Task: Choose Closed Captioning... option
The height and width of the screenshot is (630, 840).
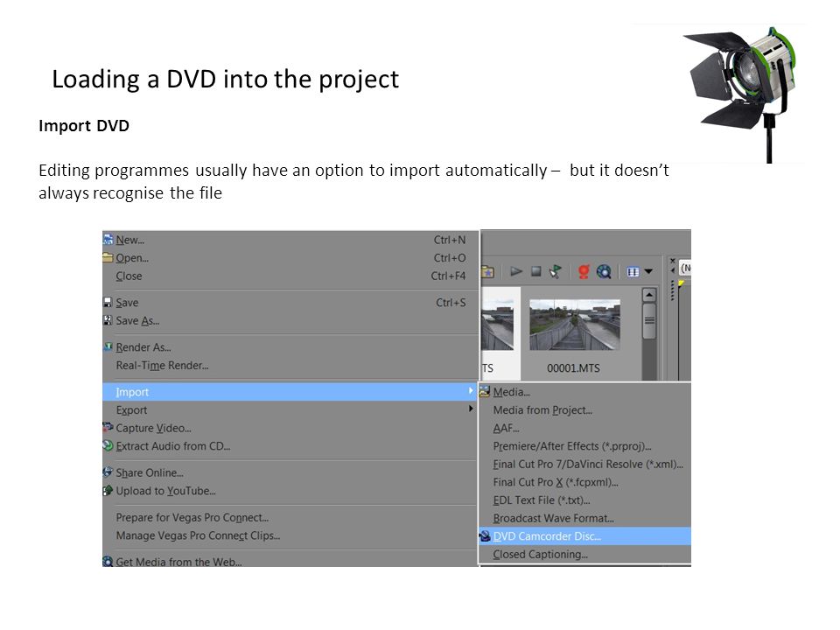Action: [585, 555]
